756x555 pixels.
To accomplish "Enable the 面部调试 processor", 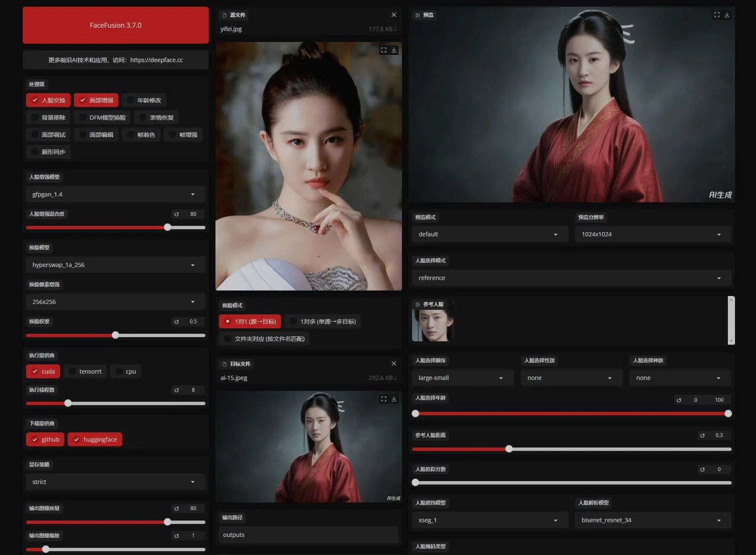I will point(48,135).
